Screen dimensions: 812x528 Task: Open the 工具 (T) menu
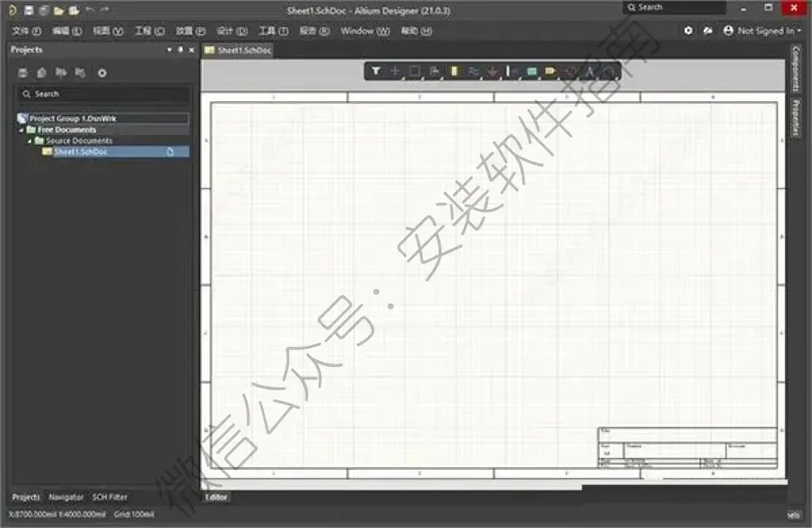[x=274, y=31]
